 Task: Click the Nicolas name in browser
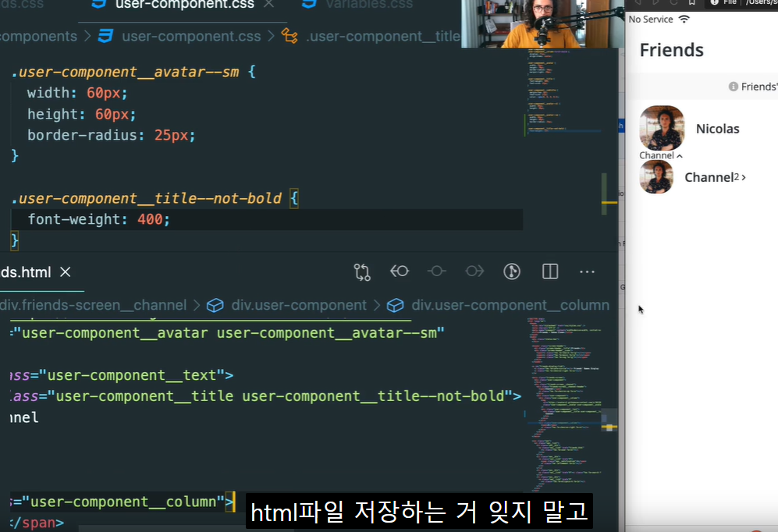coord(717,129)
